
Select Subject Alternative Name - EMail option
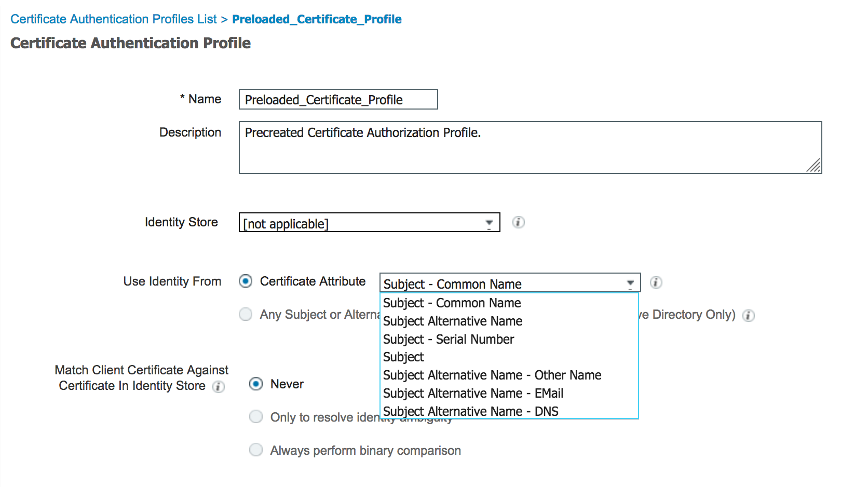coord(473,394)
